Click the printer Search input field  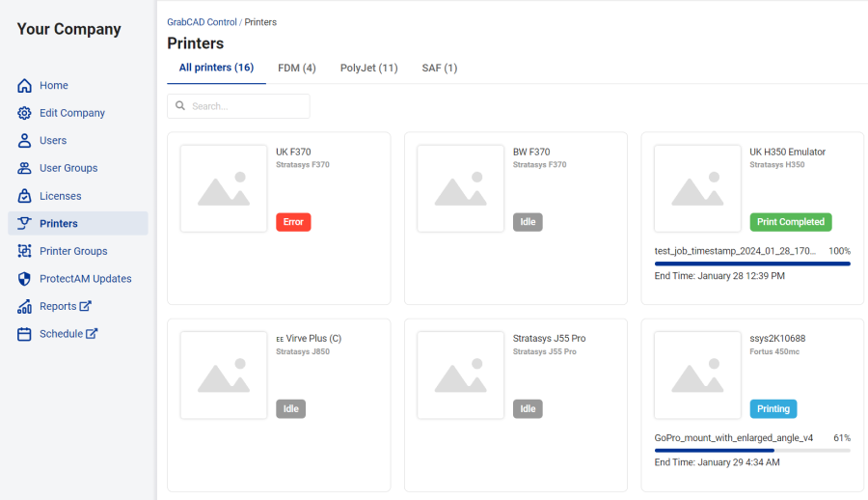click(x=239, y=106)
